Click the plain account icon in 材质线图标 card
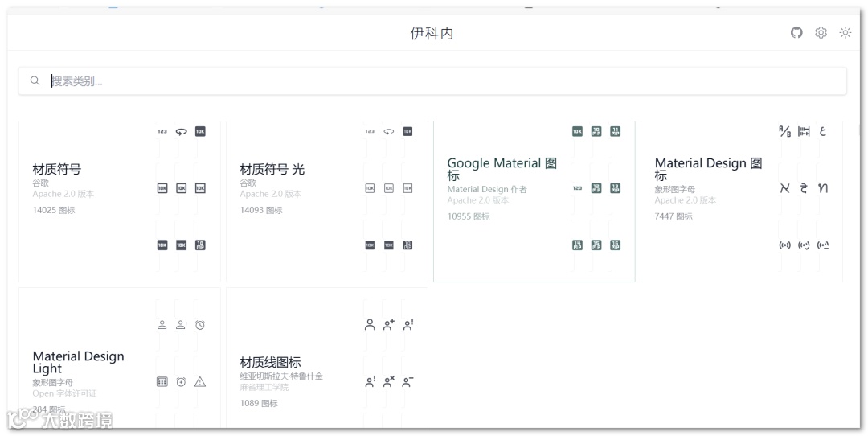 coord(370,325)
